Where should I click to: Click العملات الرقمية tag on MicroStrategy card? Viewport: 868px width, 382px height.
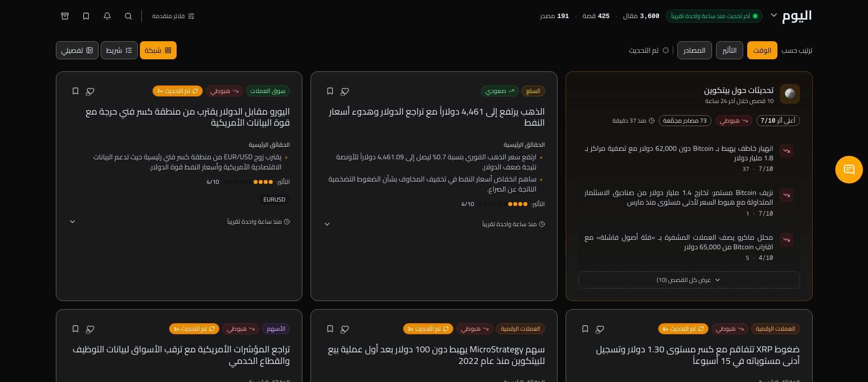(x=520, y=329)
